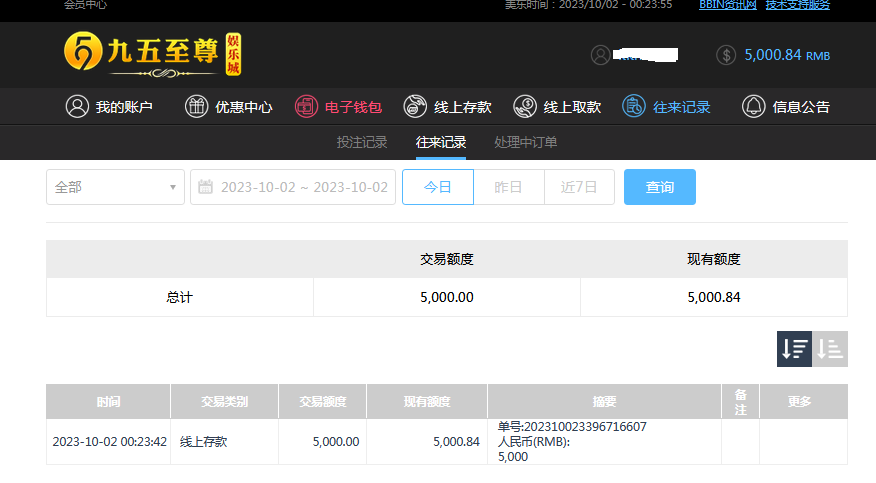This screenshot has height=483, width=876.
Task: Click the 查询 search button
Action: (660, 187)
